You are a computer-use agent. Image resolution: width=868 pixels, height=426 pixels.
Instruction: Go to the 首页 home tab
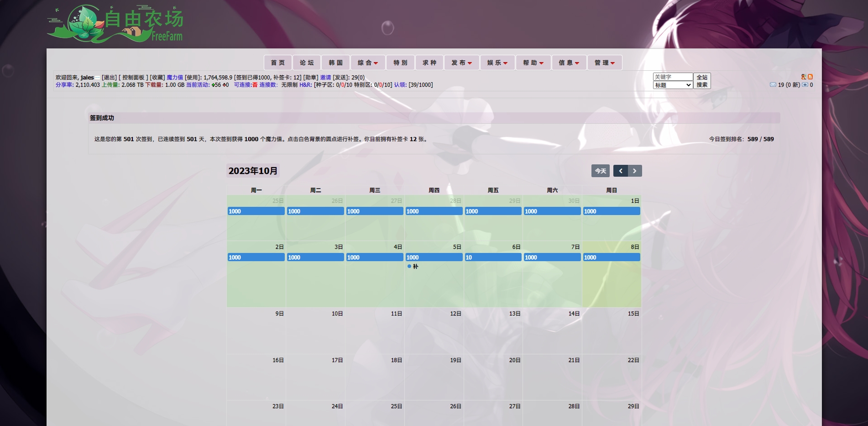tap(277, 63)
